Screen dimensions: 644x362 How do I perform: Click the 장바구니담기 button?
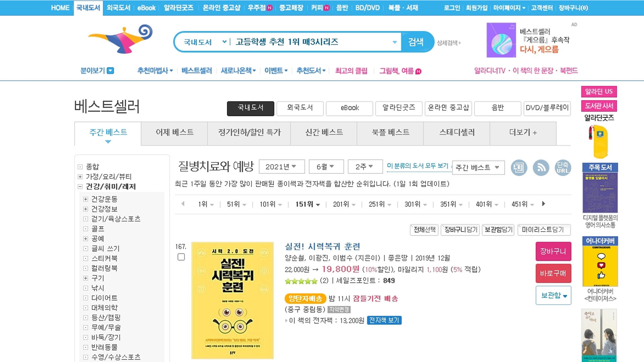461,230
